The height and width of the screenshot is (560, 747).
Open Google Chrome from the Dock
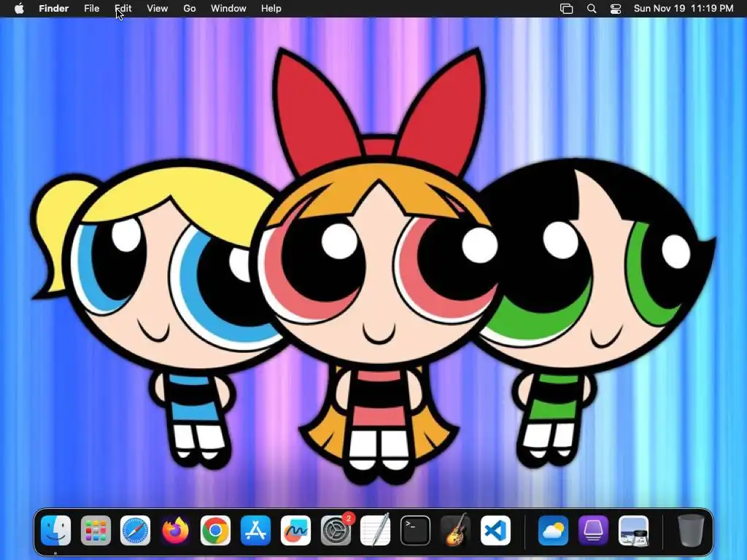215,531
